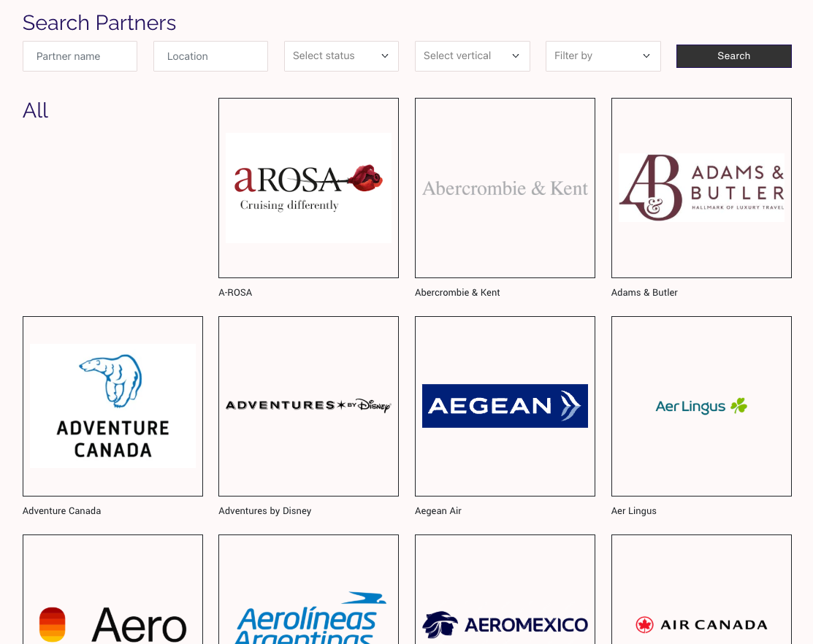Open the Abercrombie & Kent partner logo
This screenshot has height=644, width=813.
pos(505,188)
